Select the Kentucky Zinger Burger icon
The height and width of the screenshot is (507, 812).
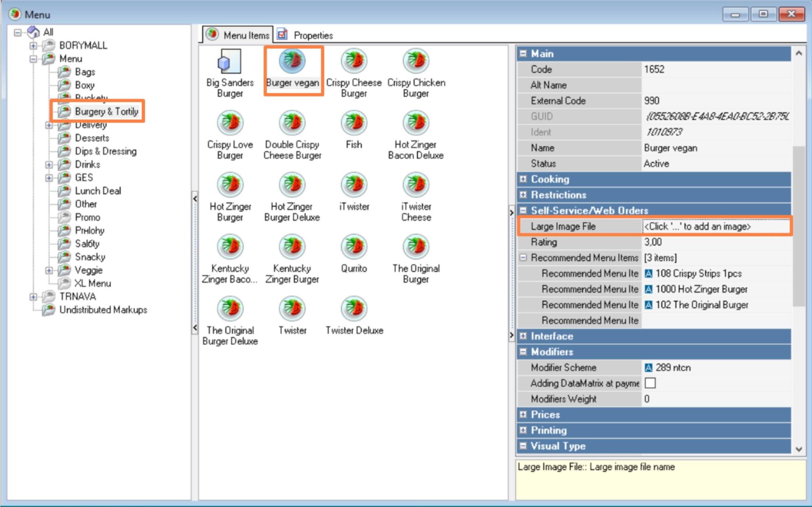click(x=292, y=247)
